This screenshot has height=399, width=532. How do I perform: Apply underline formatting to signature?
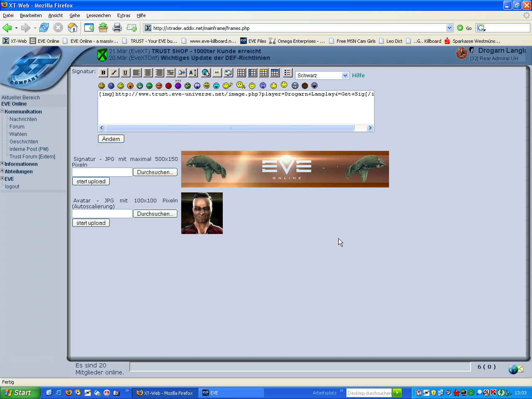coord(126,73)
